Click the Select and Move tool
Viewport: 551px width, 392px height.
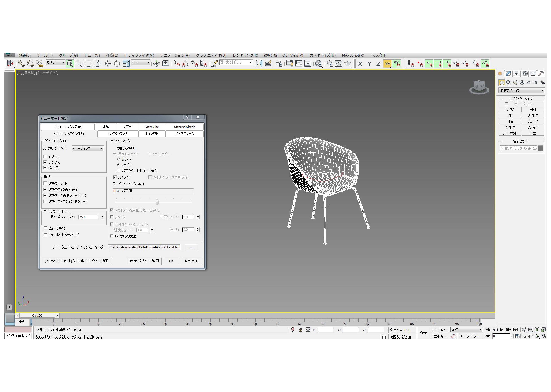[108, 64]
